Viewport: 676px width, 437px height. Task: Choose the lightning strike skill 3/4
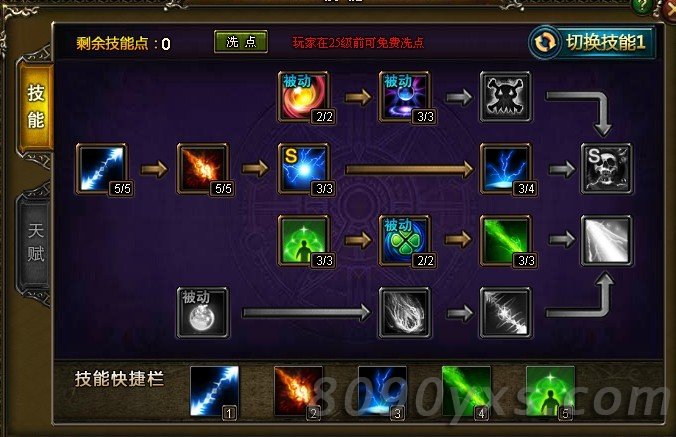coord(506,169)
